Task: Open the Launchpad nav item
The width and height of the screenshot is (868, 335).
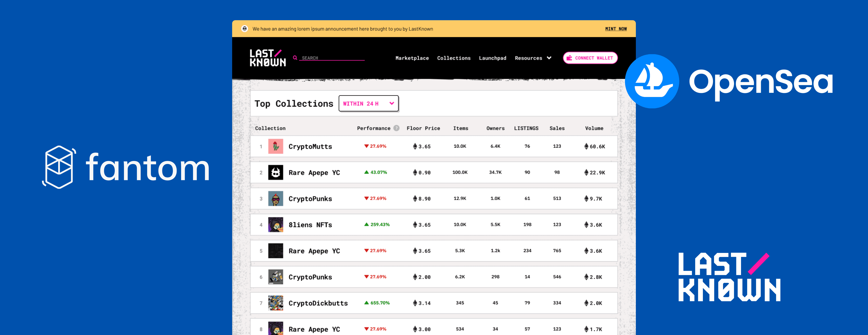Action: tap(492, 58)
